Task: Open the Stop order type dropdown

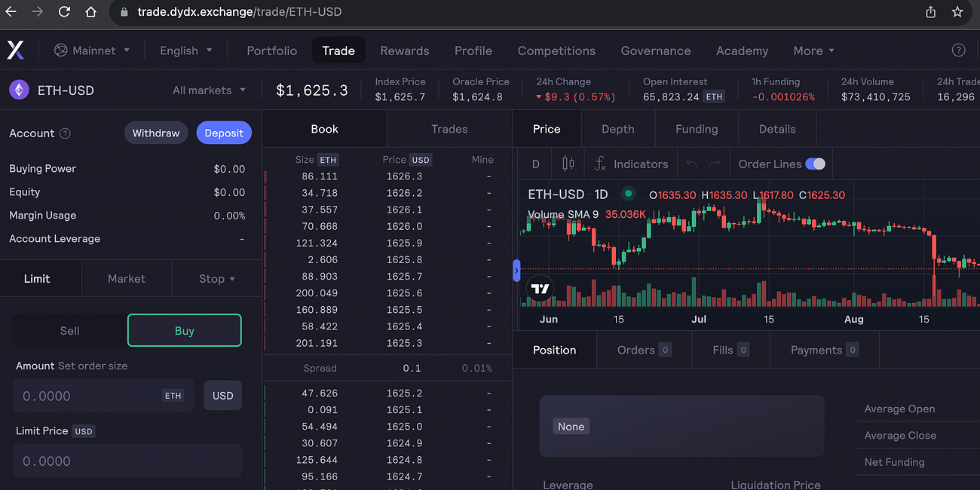Action: tap(217, 279)
